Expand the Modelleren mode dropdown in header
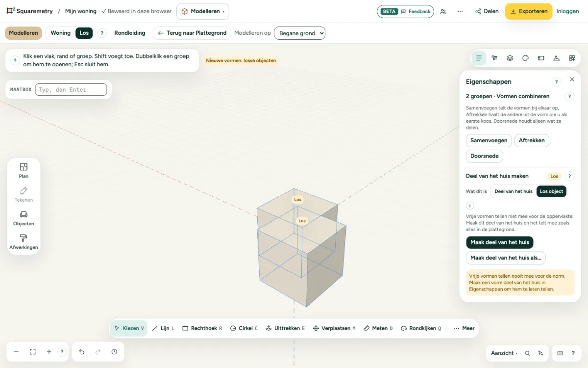Viewport: 588px width, 368px height. point(202,11)
